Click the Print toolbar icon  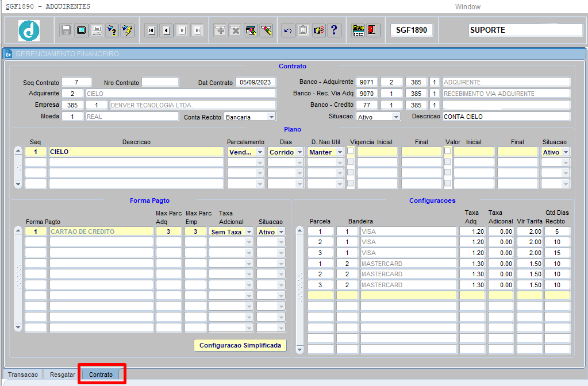click(x=97, y=30)
